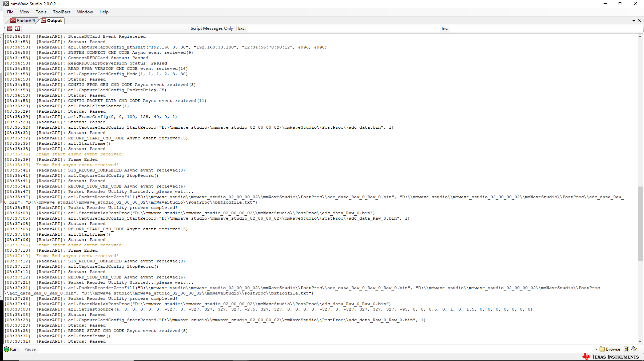Click the mmWave Studio application icon in the title bar
The height and width of the screenshot is (361, 644).
(x=6, y=4)
